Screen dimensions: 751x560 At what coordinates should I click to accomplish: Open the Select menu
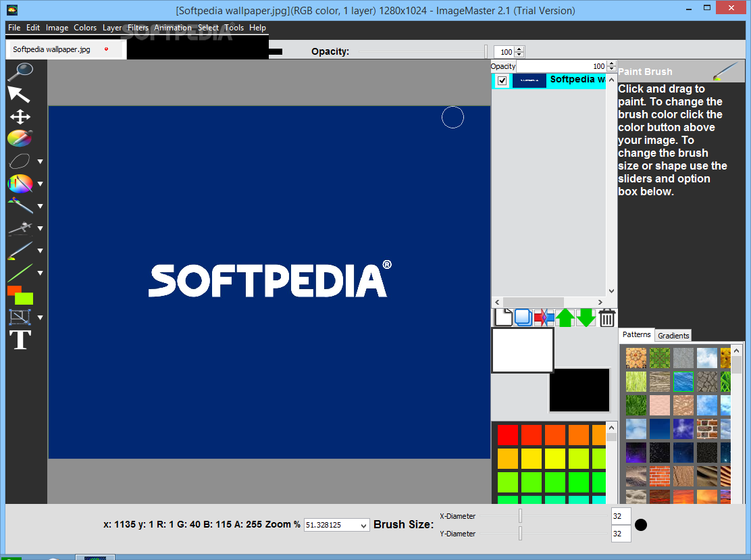click(x=208, y=28)
